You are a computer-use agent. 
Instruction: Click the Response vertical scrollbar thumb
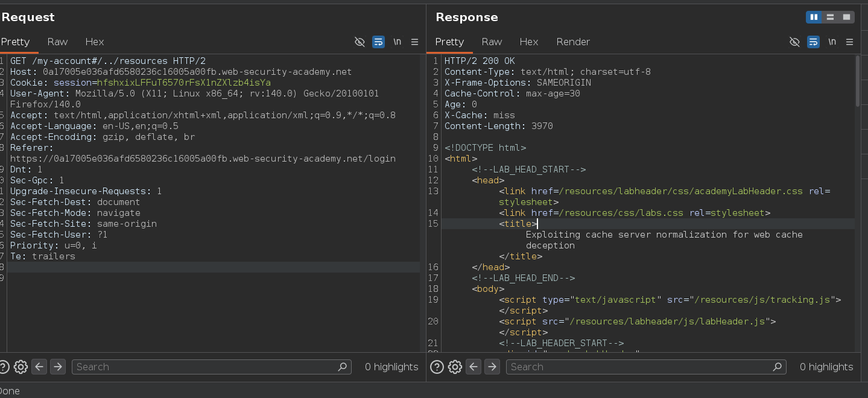(x=858, y=81)
